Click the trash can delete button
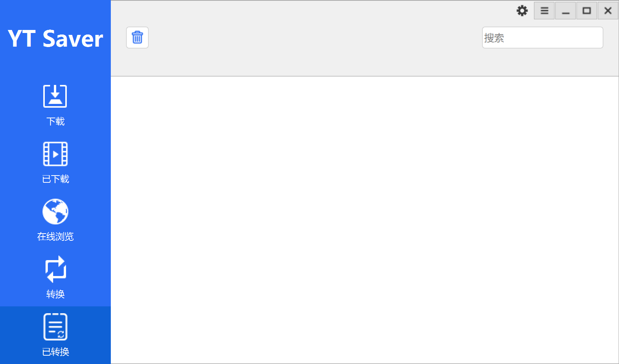Screen dimensions: 619x364 coord(137,38)
